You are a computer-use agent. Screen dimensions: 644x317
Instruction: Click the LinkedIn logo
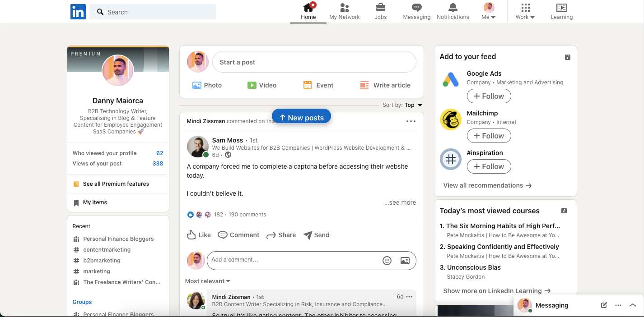(x=78, y=12)
